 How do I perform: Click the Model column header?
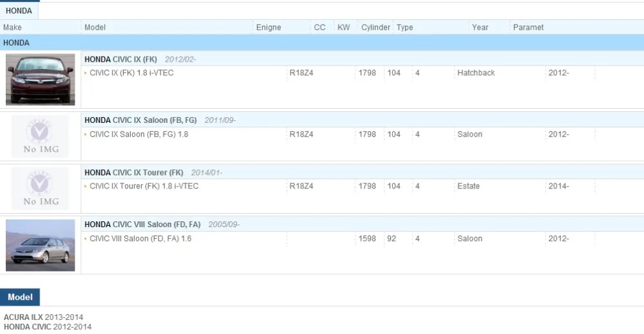coord(95,28)
